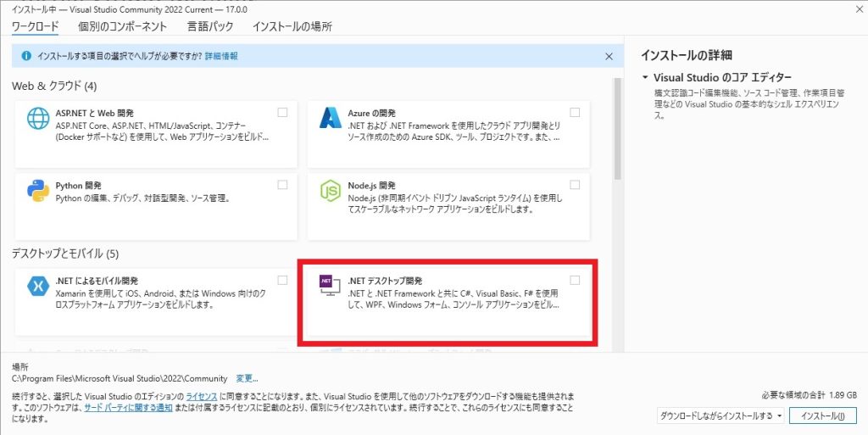Viewport: 868px width, 435px height.
Task: Click the workload list vertical scrollbar
Action: pyautogui.click(x=618, y=127)
